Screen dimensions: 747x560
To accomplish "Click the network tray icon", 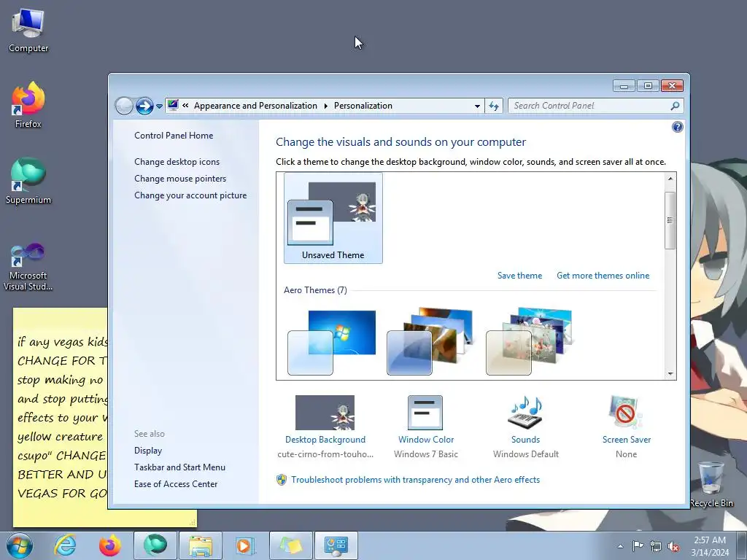I will pos(656,546).
